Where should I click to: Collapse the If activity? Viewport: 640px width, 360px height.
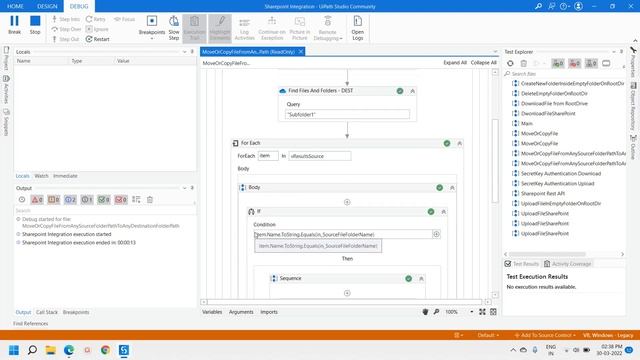(x=444, y=212)
